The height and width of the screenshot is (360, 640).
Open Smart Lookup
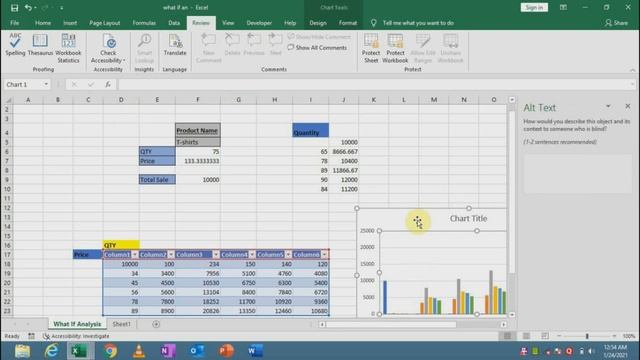pyautogui.click(x=144, y=48)
